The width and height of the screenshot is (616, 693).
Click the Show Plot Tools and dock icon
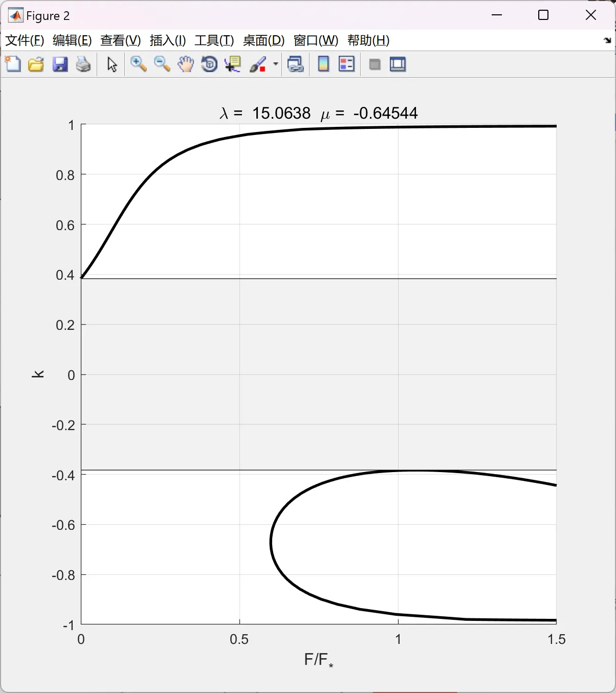point(398,64)
